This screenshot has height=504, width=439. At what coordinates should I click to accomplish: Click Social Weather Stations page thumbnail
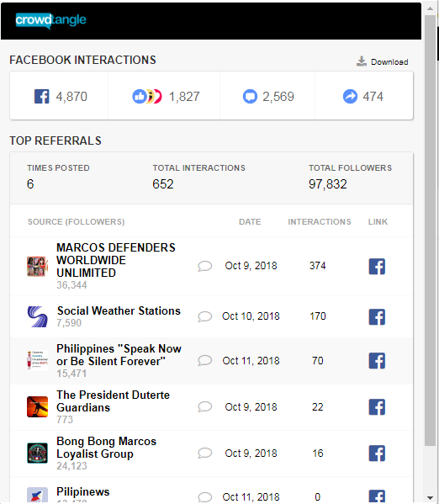tap(37, 316)
